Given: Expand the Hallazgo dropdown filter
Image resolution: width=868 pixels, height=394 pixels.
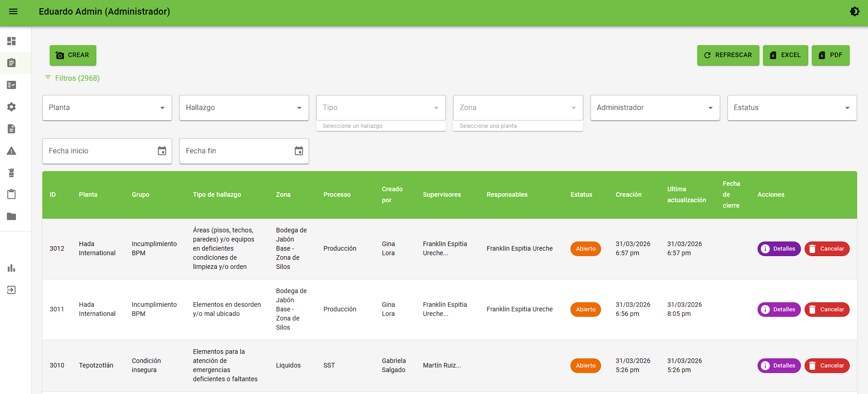Looking at the screenshot, I should [244, 108].
